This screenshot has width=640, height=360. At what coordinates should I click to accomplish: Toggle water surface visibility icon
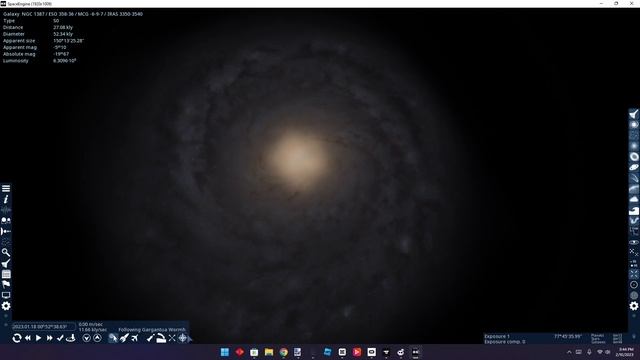point(633,210)
